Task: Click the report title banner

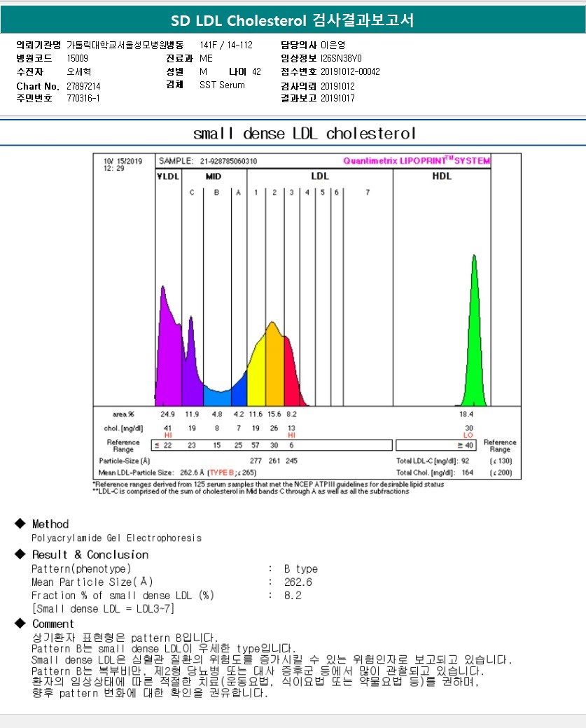Action: 293,20
